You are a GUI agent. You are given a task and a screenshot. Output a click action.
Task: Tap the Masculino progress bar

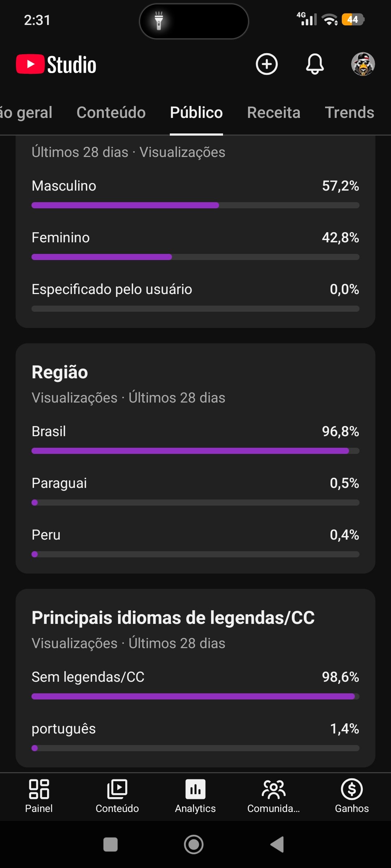click(x=195, y=205)
